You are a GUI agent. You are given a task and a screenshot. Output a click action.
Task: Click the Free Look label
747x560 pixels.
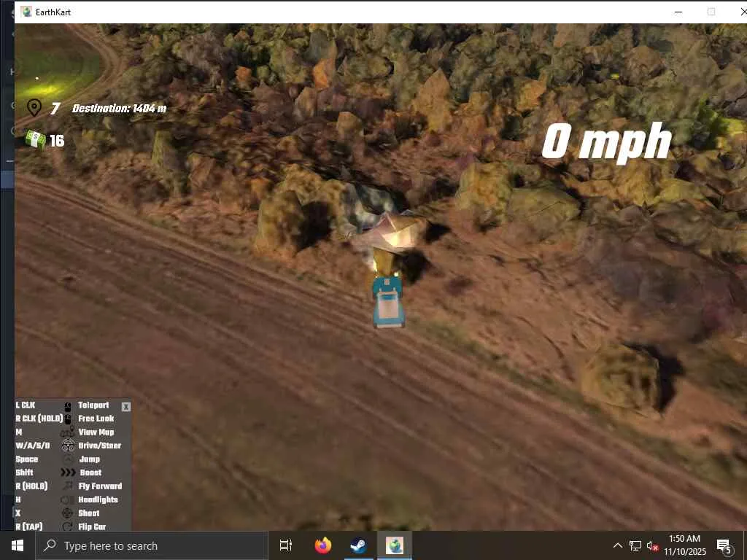[x=96, y=419]
